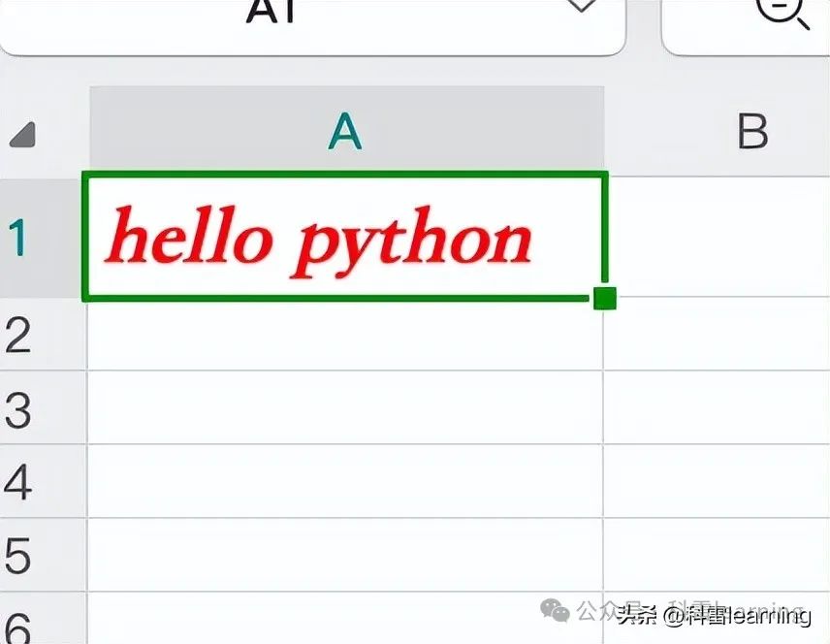The image size is (830, 644).
Task: Click cell B2
Action: click(718, 335)
